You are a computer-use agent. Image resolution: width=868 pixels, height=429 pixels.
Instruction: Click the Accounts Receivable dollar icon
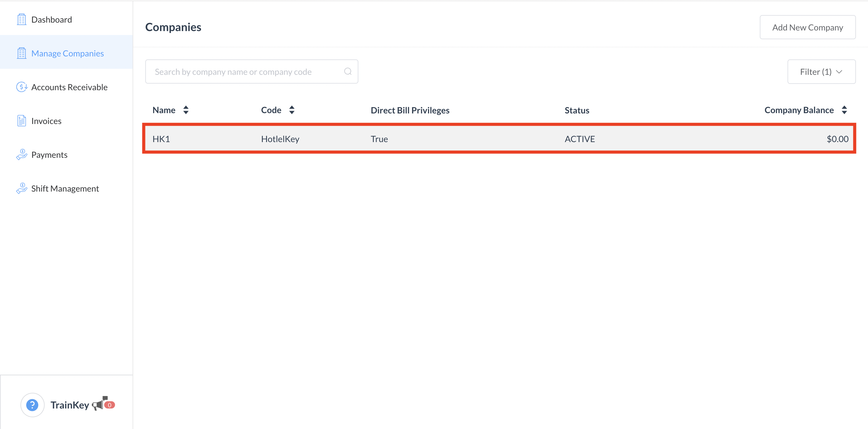click(x=22, y=87)
